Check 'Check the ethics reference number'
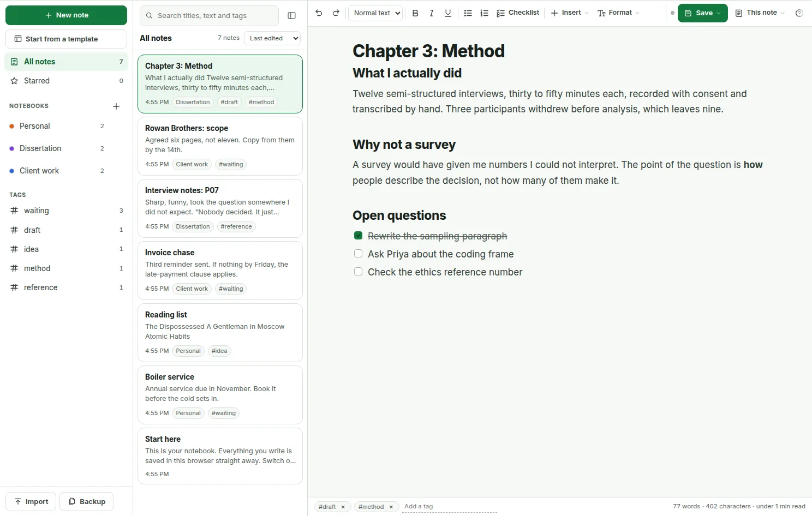 click(x=358, y=272)
